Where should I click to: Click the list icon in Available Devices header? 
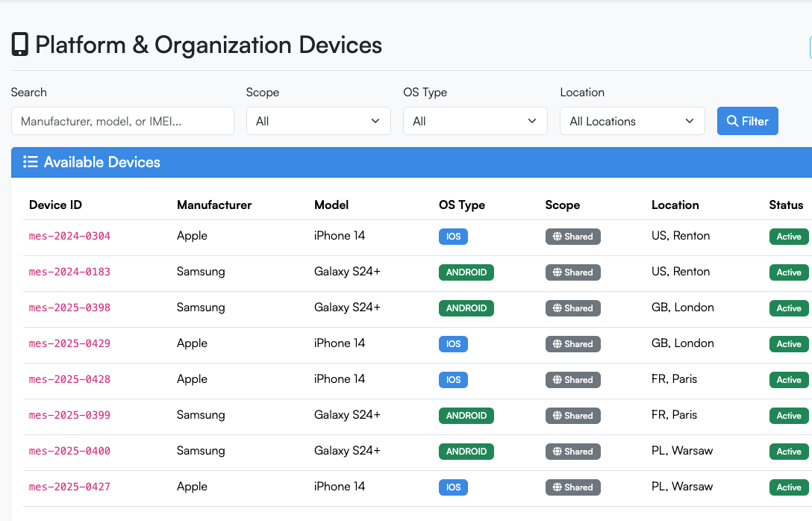(x=31, y=162)
